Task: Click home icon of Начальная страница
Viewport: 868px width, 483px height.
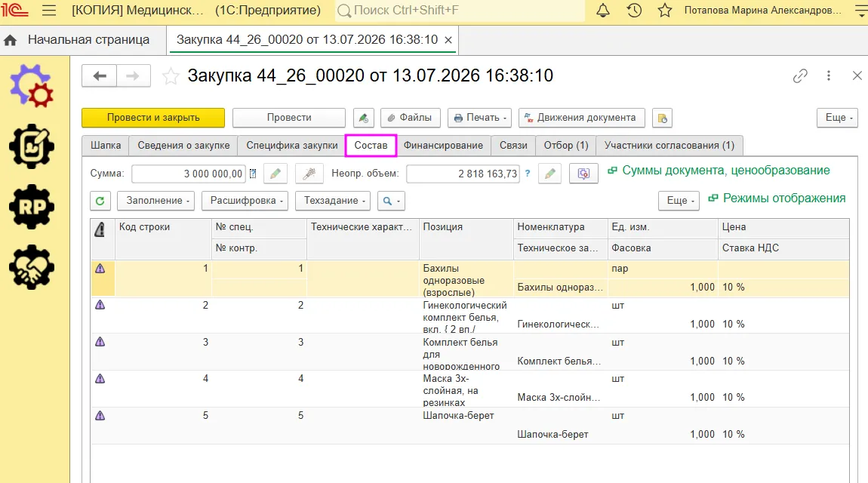Action: [x=10, y=41]
